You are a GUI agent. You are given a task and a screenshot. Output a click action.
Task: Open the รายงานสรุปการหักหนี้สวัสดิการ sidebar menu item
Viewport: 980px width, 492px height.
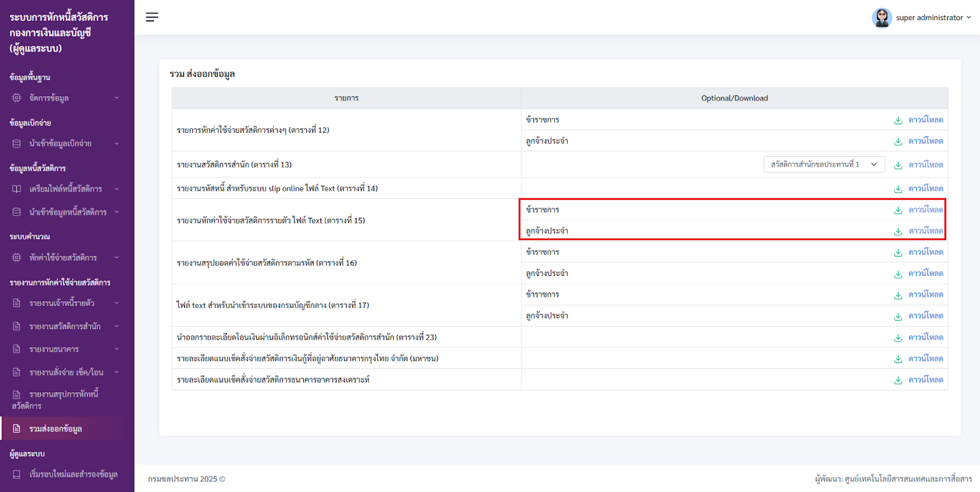pyautogui.click(x=67, y=400)
